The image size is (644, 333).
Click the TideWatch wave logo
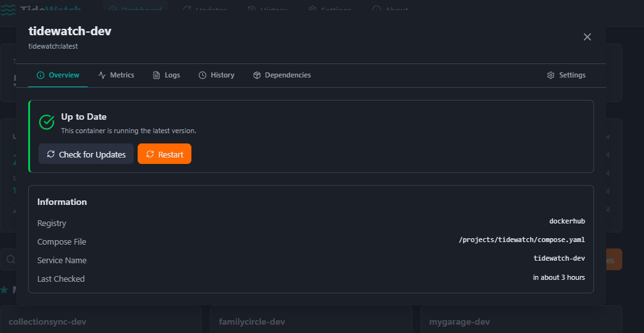(9, 10)
